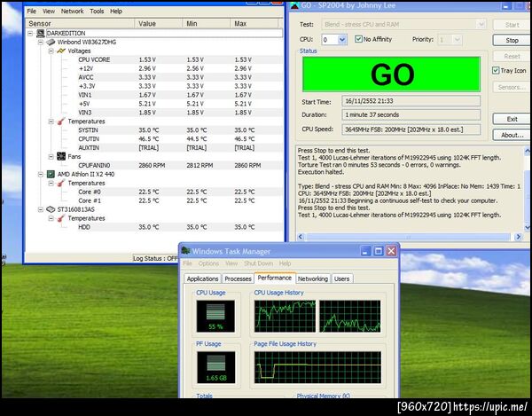The height and width of the screenshot is (416, 532).
Task: Click the Min column header
Action: click(x=207, y=24)
